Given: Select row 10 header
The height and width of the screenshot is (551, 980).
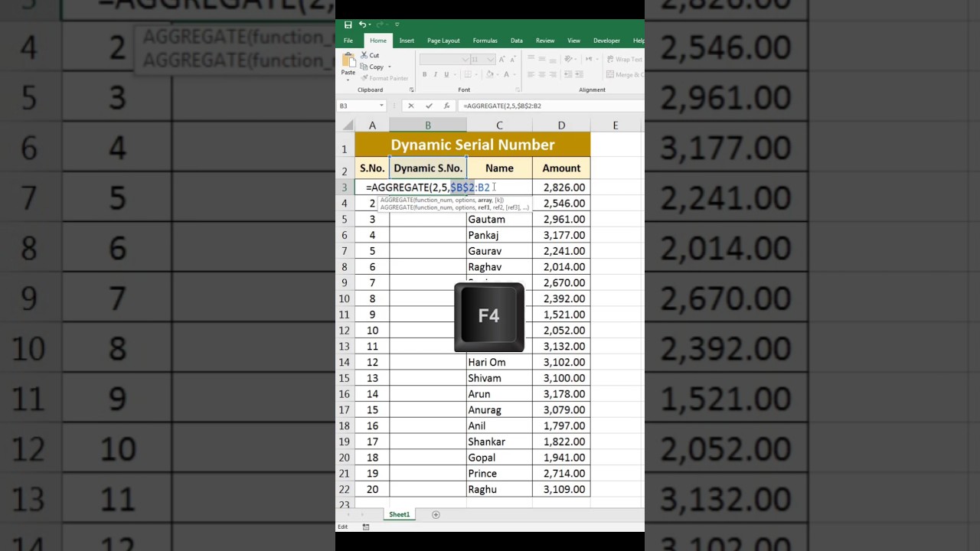Looking at the screenshot, I should pos(345,298).
